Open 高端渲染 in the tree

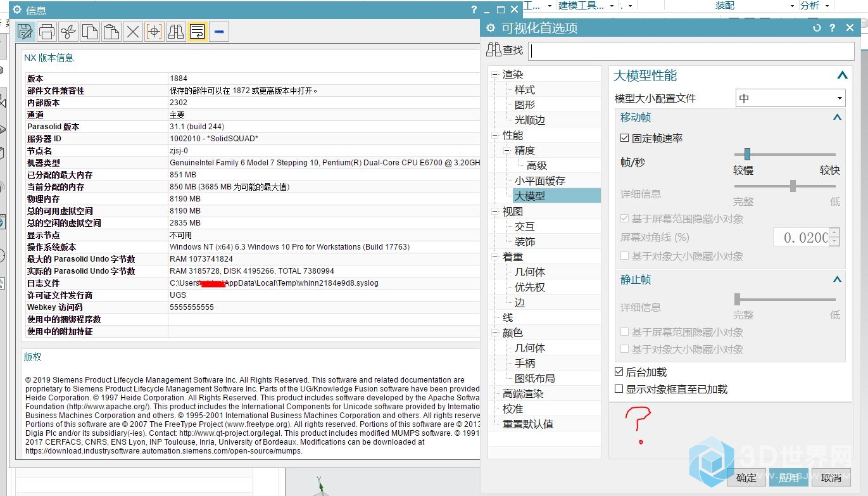pyautogui.click(x=523, y=394)
